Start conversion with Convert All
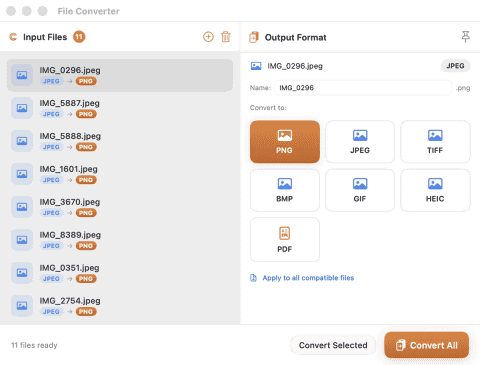480x365 pixels. click(427, 345)
